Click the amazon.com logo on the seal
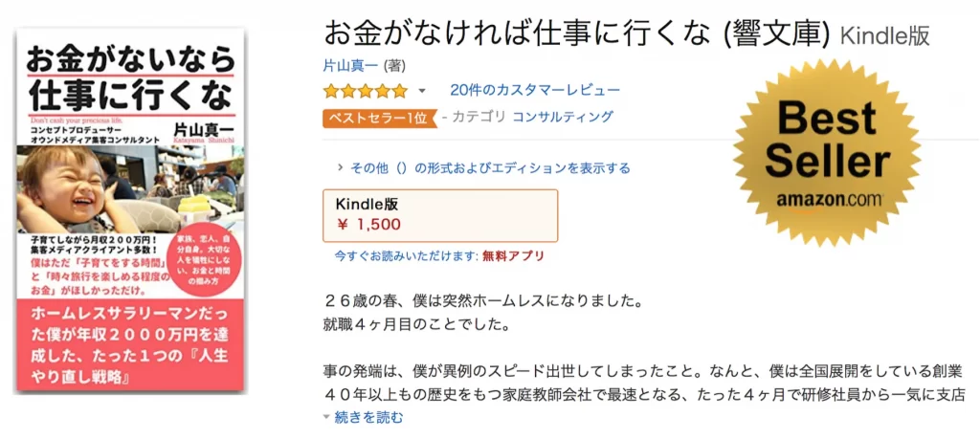Image resolution: width=980 pixels, height=439 pixels. [829, 200]
